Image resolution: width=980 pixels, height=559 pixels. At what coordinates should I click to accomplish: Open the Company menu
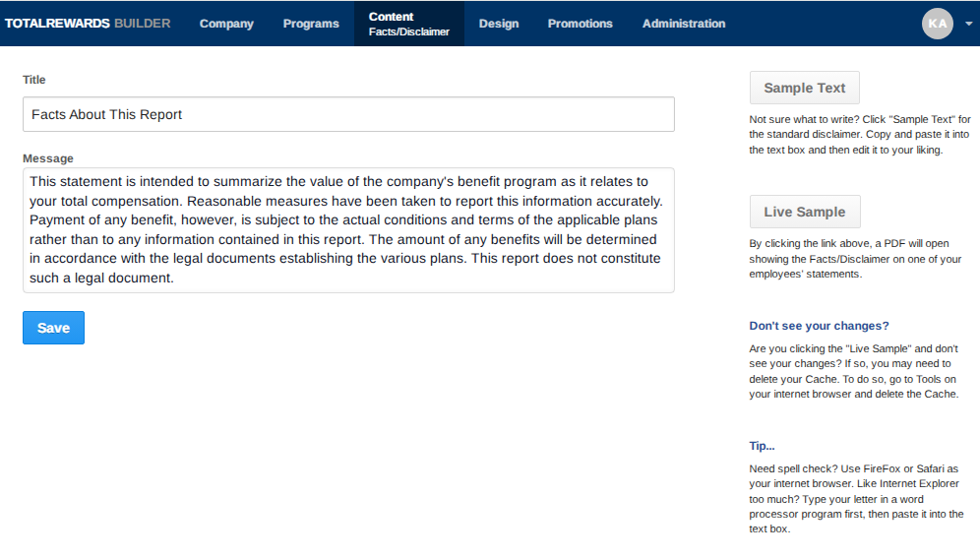tap(226, 24)
